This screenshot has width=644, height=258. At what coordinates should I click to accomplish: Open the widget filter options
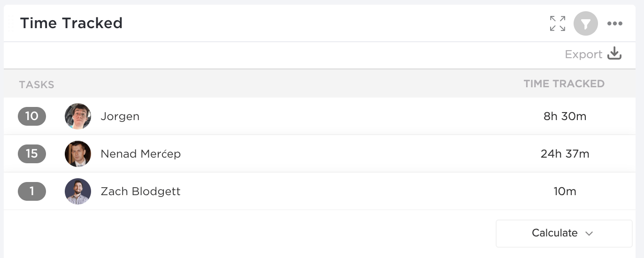586,23
